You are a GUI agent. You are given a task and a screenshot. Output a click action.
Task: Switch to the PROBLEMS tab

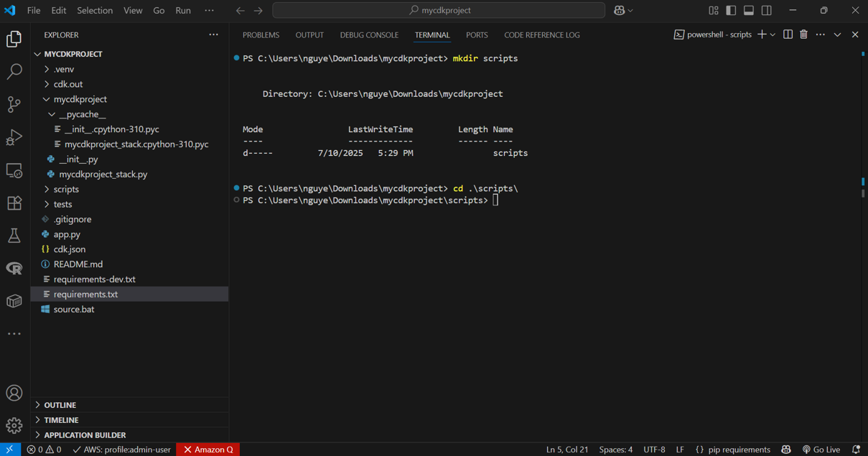(261, 34)
